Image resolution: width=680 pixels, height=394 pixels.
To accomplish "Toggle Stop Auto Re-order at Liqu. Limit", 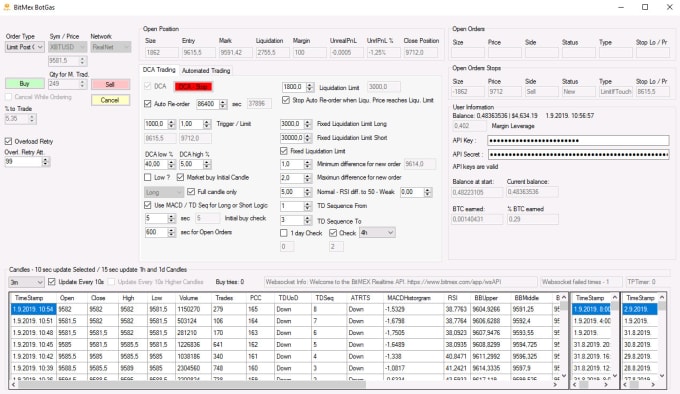I will pyautogui.click(x=285, y=100).
